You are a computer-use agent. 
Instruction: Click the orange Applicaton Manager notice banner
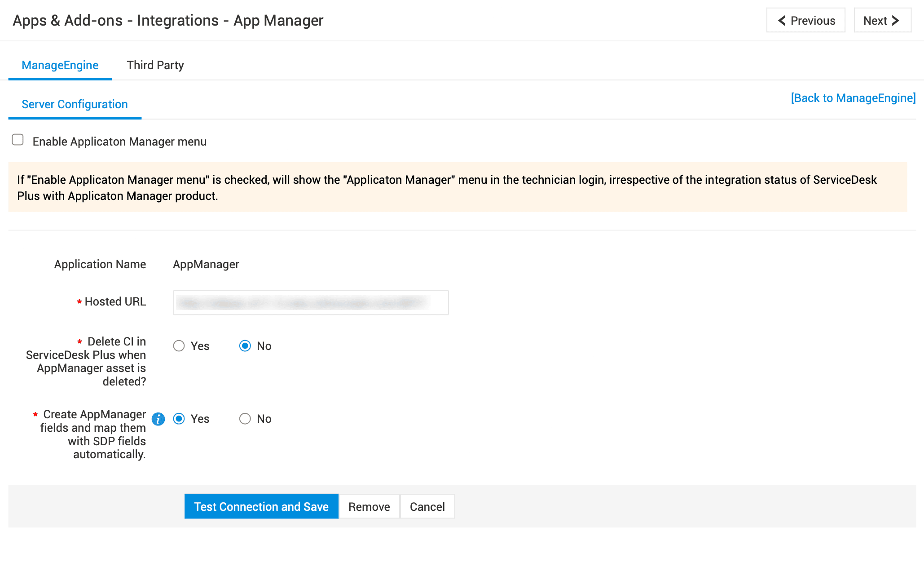pos(457,187)
